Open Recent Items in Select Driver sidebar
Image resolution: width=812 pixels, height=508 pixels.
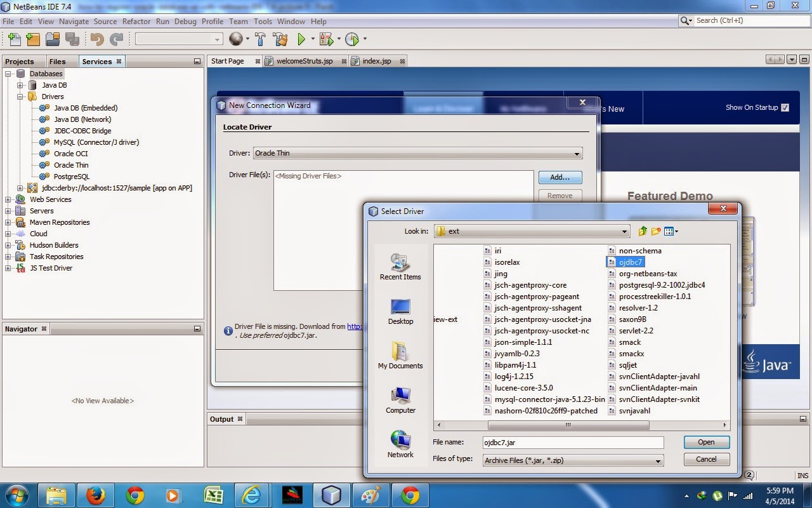[x=400, y=267]
